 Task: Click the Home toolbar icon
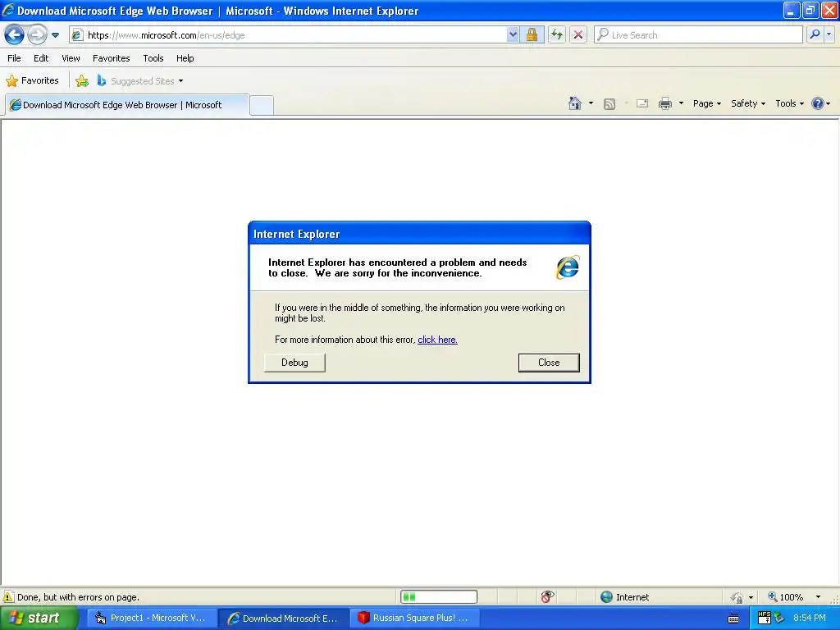(x=575, y=103)
